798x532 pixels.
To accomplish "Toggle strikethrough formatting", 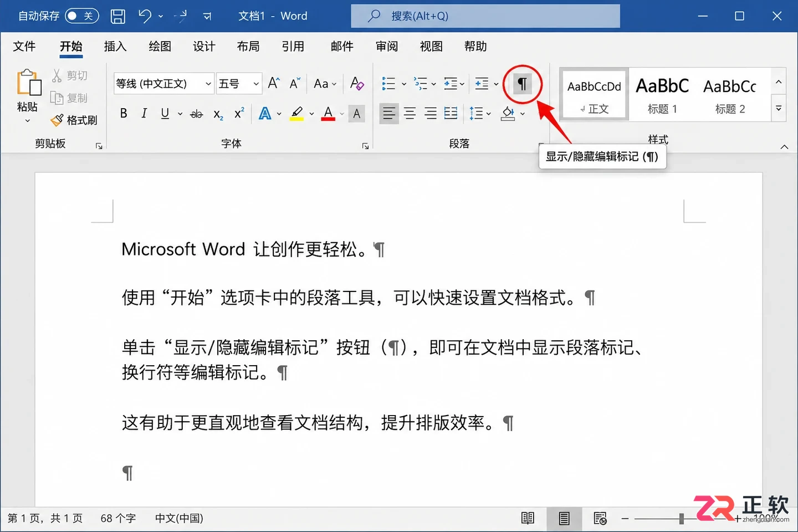I will point(196,114).
